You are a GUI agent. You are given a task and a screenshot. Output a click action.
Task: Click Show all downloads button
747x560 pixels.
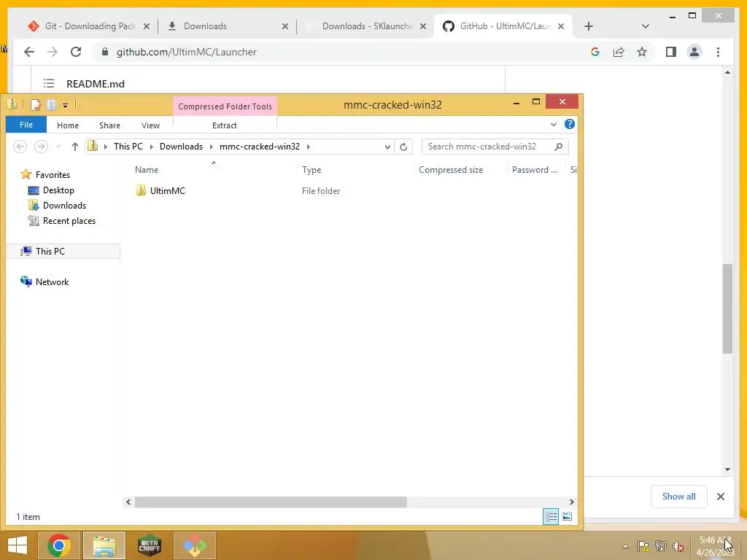pyautogui.click(x=679, y=497)
